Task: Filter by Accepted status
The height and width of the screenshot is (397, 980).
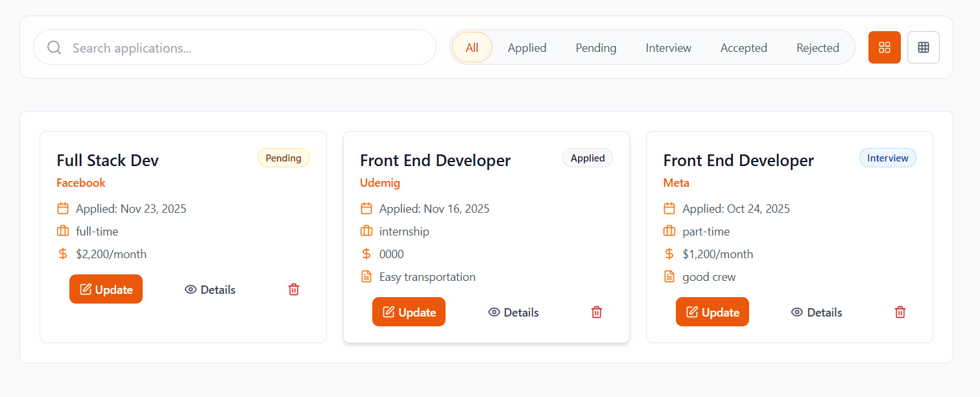Action: pyautogui.click(x=744, y=47)
